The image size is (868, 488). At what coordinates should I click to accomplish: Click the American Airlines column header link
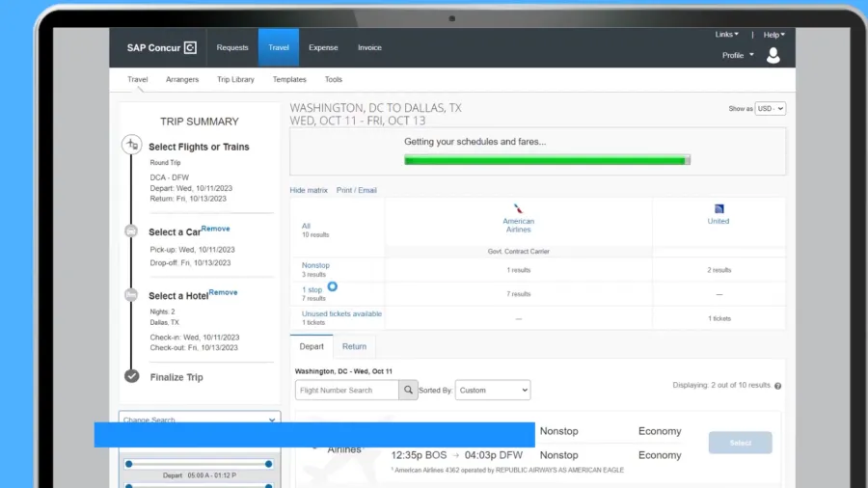point(518,225)
